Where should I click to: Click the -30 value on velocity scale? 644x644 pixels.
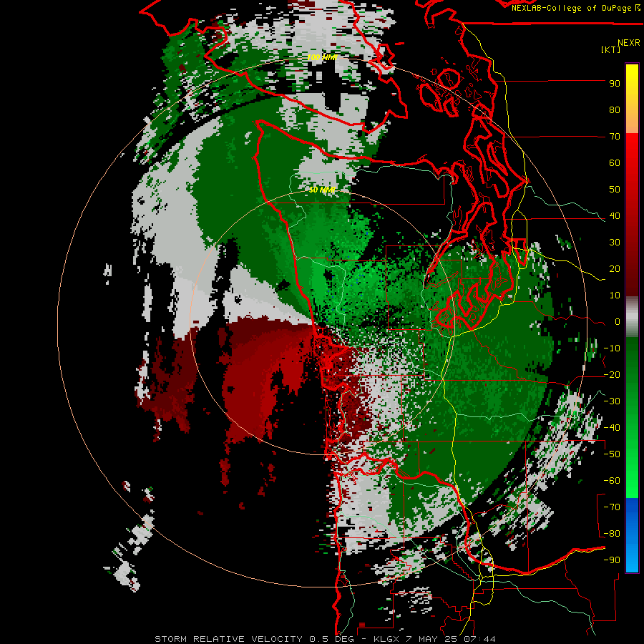pyautogui.click(x=612, y=401)
